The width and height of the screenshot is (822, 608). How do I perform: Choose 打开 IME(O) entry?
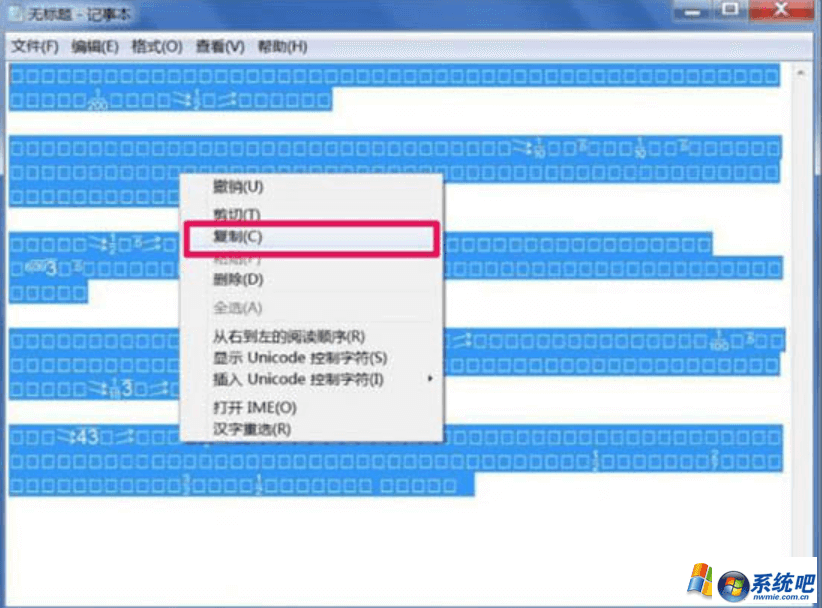point(311,407)
